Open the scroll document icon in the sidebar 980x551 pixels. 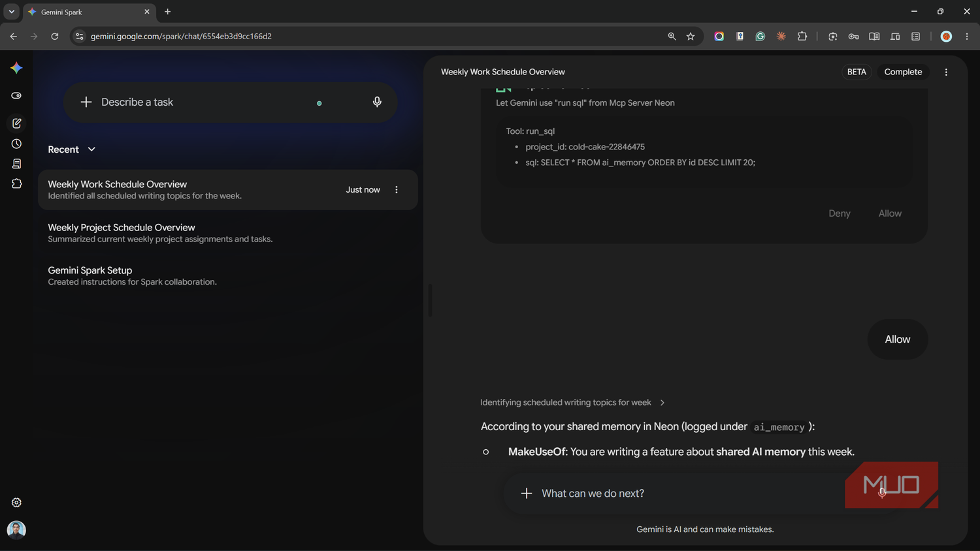coord(16,163)
